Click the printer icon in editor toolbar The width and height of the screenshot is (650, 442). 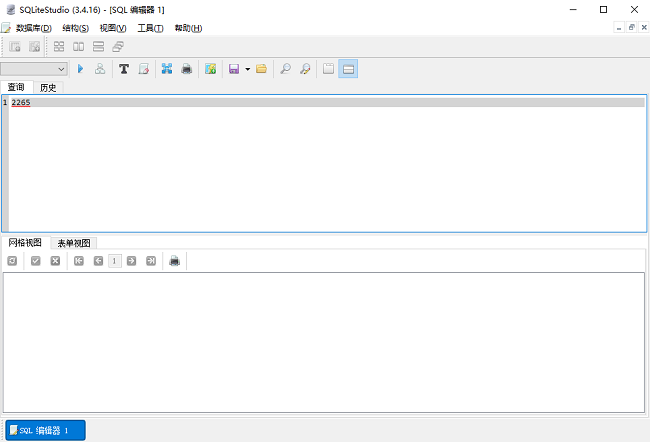186,69
